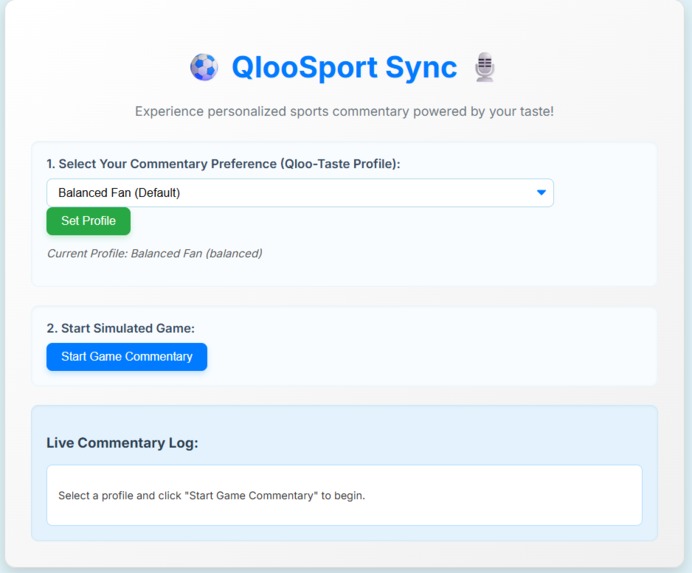
Task: Click the commentary log message box
Action: click(x=344, y=495)
